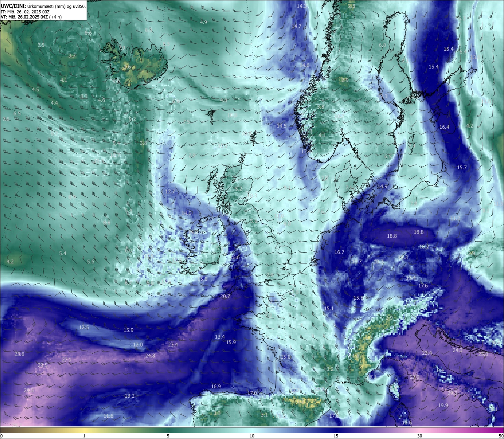Click the 27.1 value label
Screen dimensions: 504x439
(x=67, y=360)
